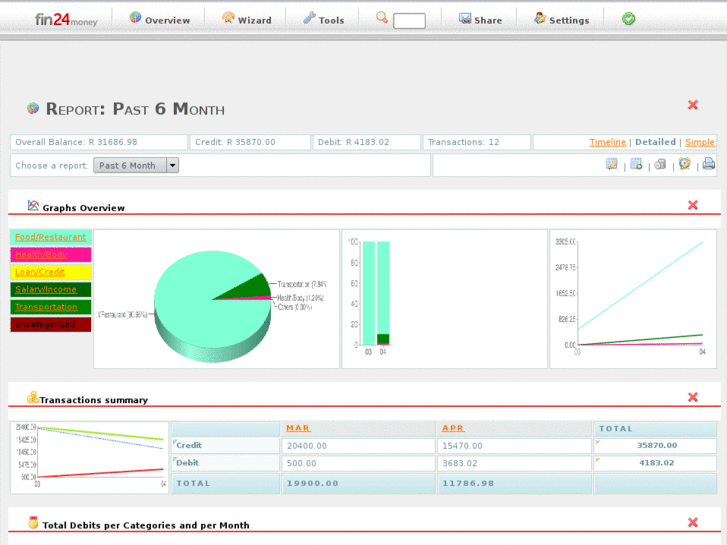
Task: Select the Food/Restaurant category legend swatch
Action: tap(51, 237)
